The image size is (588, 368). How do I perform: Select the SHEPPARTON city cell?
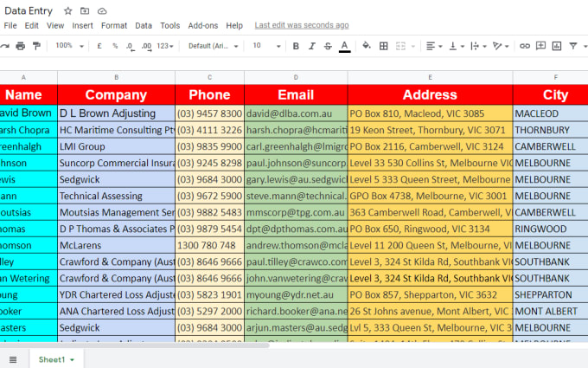(551, 294)
